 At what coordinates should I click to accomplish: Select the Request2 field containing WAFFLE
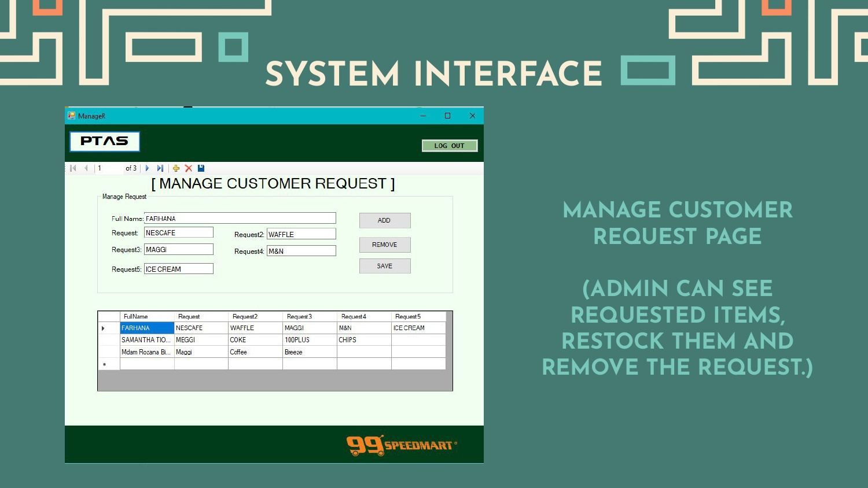[x=301, y=234]
